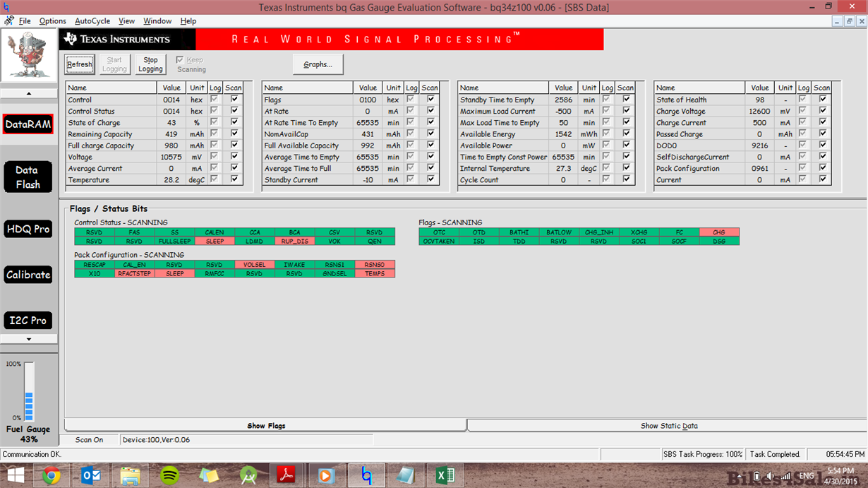Open Adobe Reader from the taskbar
The image size is (868, 488).
[288, 476]
